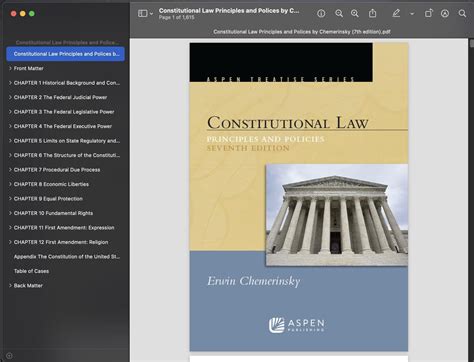Open the Share menu
Screen dimensions: 474x362
(x=372, y=13)
